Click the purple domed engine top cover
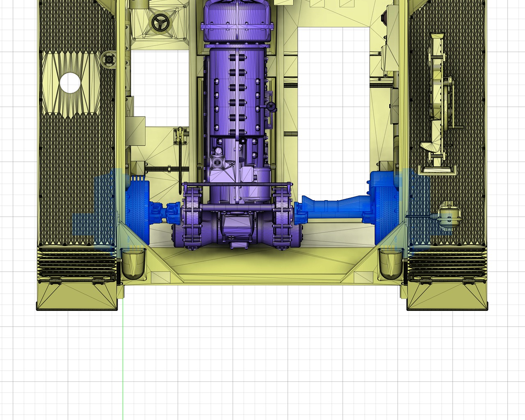This screenshot has height=420, width=525. pyautogui.click(x=238, y=21)
